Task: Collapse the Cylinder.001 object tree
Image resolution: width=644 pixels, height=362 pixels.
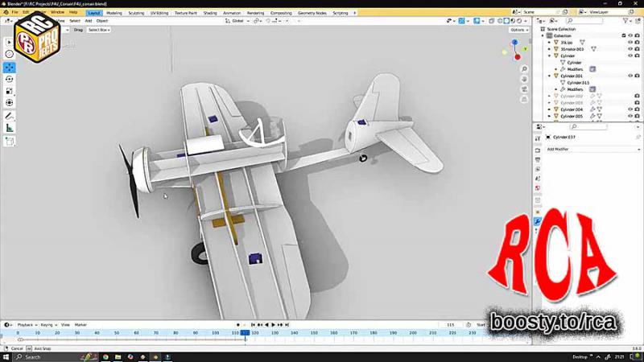Action: pos(550,76)
